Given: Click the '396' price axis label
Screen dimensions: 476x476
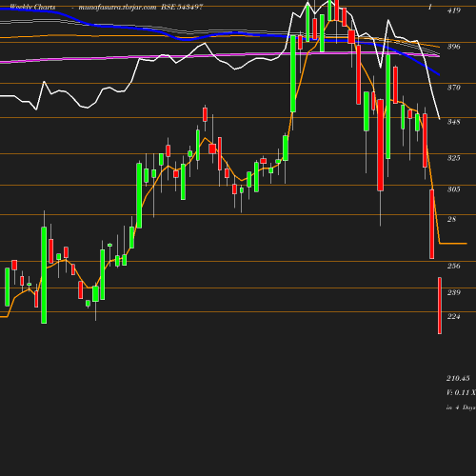Looking at the screenshot, I should (454, 47).
